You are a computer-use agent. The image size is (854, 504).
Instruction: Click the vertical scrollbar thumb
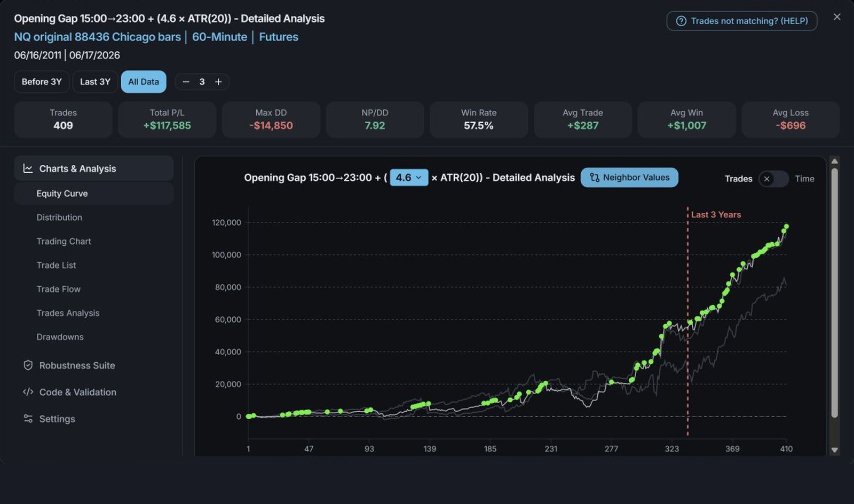[834, 292]
